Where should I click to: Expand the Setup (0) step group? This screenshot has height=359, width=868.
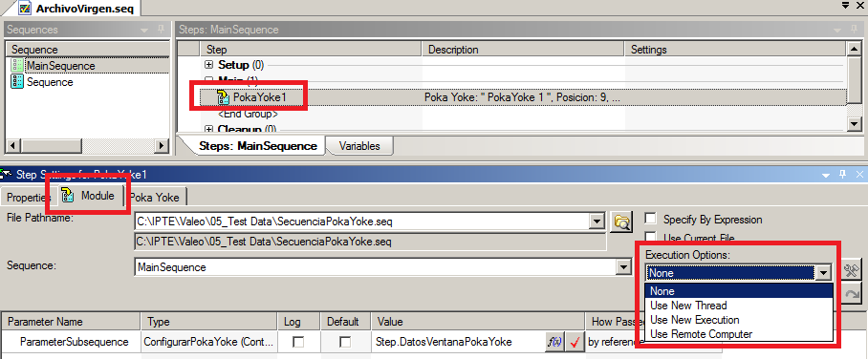coord(209,65)
